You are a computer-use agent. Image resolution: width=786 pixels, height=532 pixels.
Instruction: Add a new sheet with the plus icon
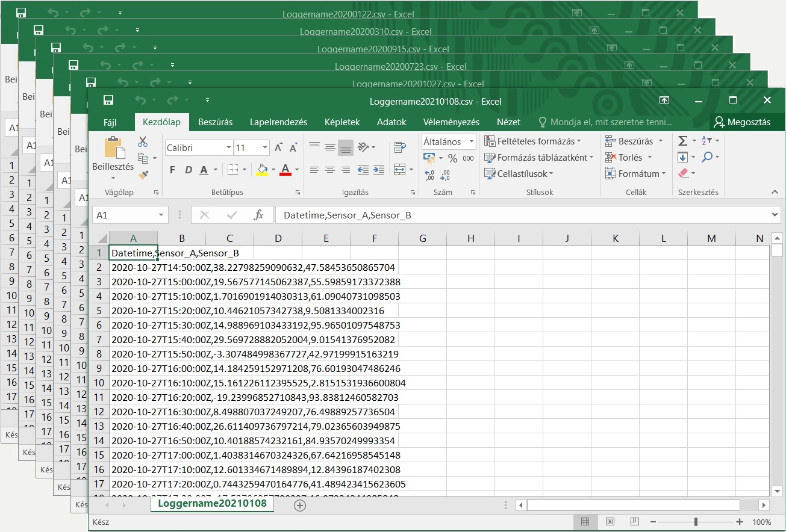click(299, 506)
